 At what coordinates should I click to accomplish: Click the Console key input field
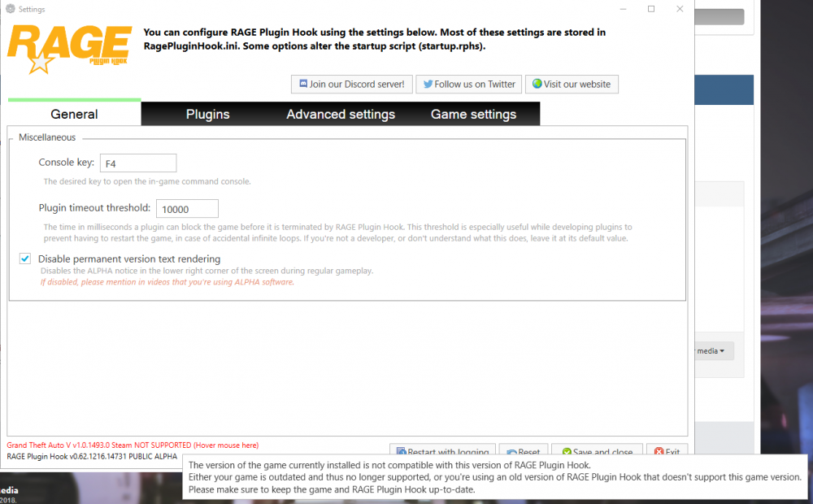tap(137, 163)
